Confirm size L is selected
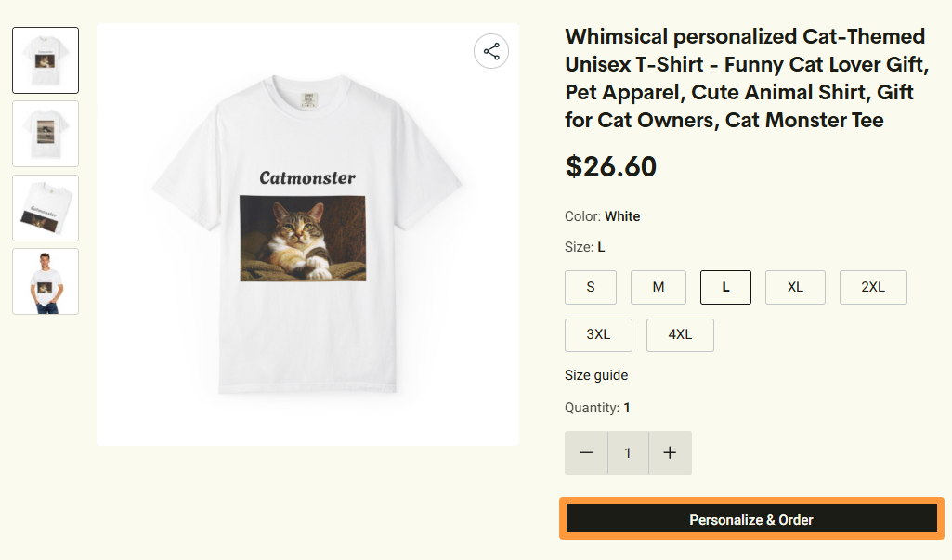Screen dimensions: 952x560 point(725,287)
